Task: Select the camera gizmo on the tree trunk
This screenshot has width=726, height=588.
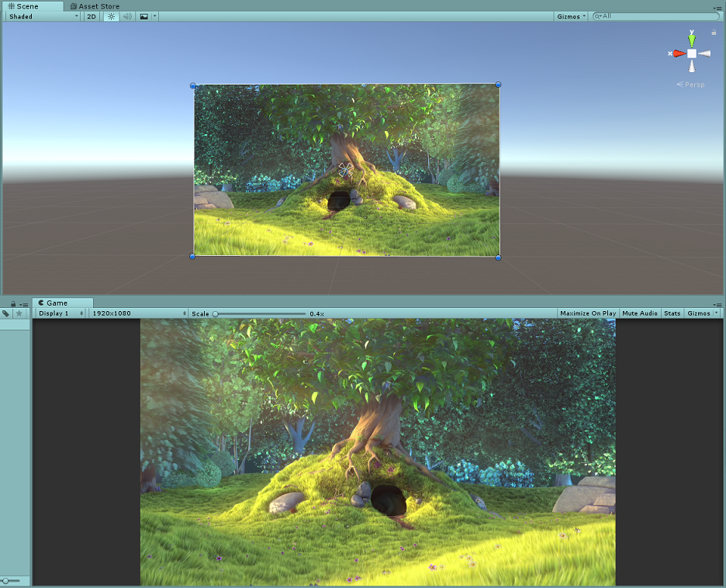Action: 345,169
